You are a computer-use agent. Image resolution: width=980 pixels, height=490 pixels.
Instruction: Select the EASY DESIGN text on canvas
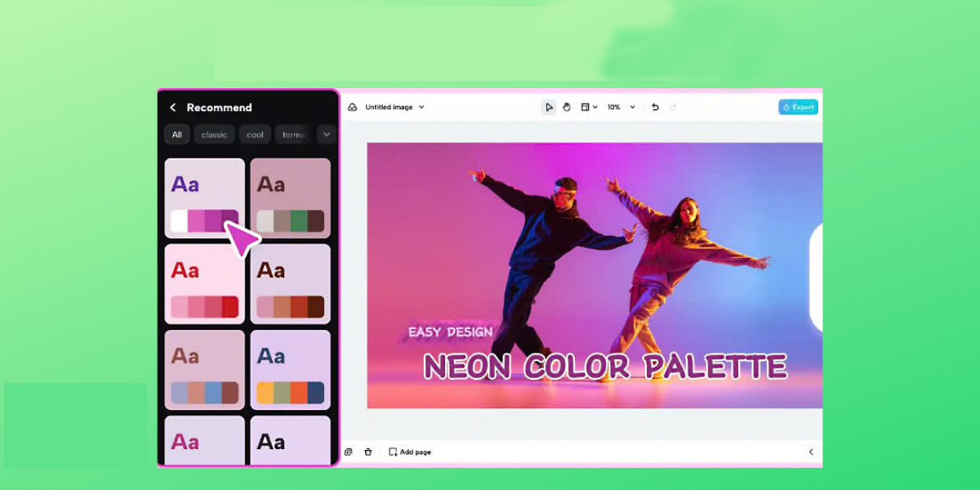[x=451, y=332]
